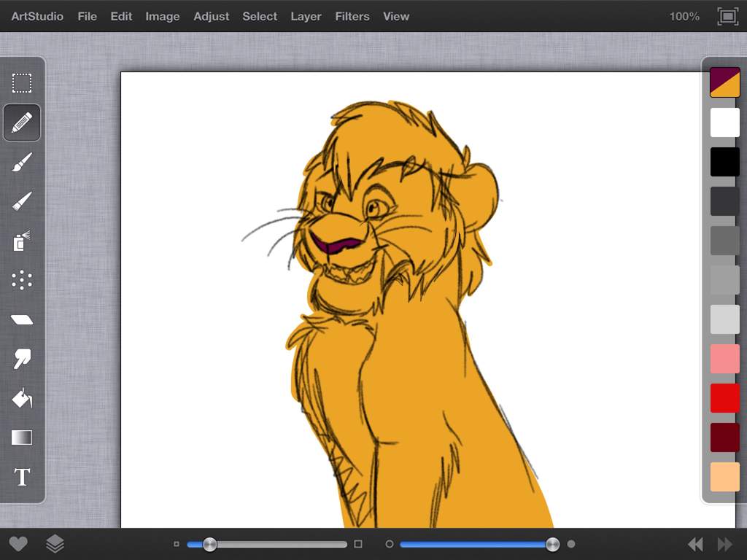The height and width of the screenshot is (560, 747).
Task: Tap the heart favorites icon
Action: point(18,544)
